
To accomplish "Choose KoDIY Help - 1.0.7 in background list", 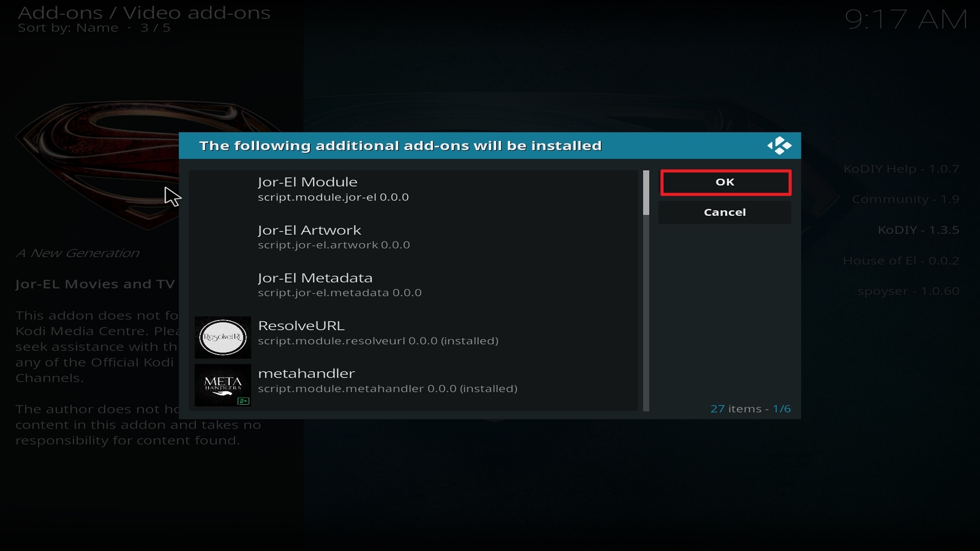I will [x=901, y=169].
